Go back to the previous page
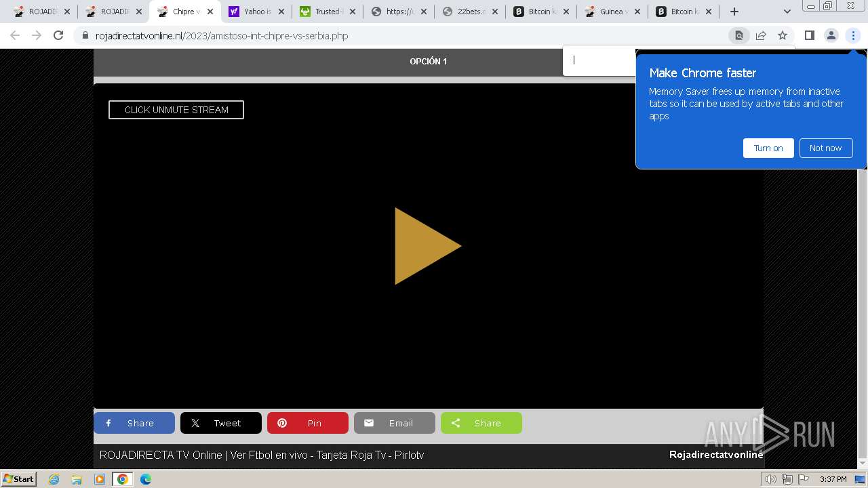This screenshot has height=488, width=868. (x=15, y=35)
